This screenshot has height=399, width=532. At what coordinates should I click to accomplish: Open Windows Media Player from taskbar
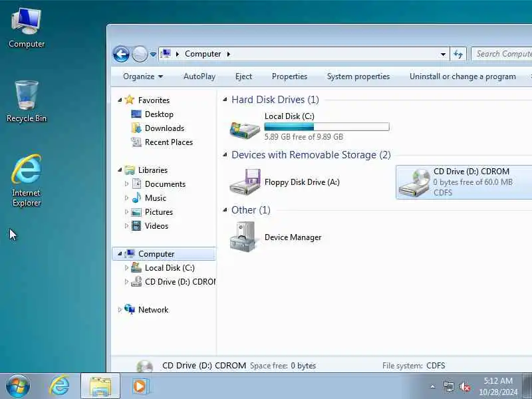(140, 386)
